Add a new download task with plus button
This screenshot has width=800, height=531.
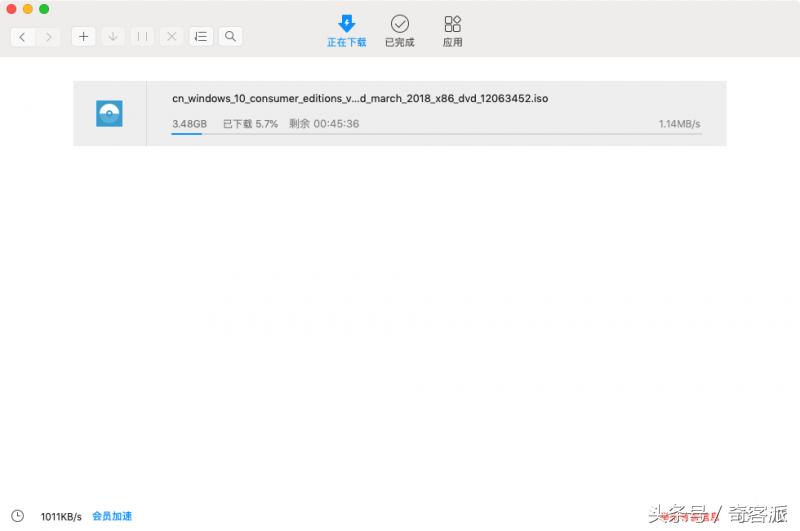point(84,37)
